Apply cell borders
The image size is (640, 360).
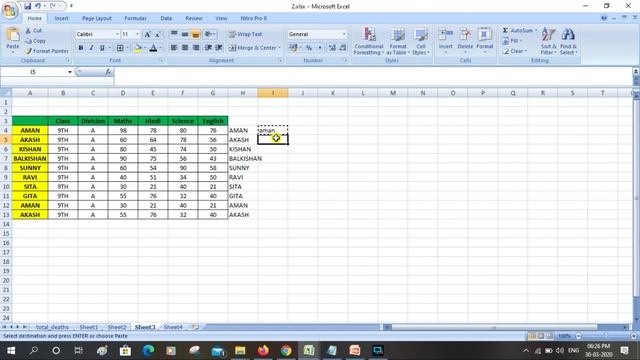coord(120,48)
